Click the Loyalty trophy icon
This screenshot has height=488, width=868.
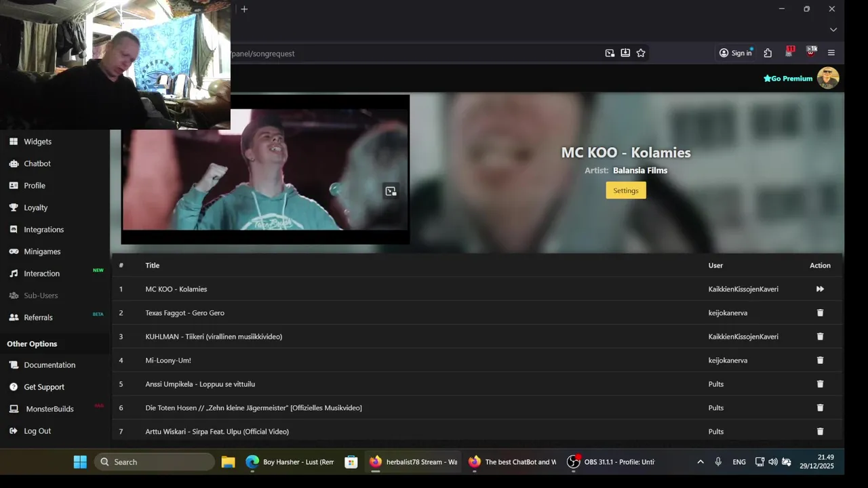(14, 207)
